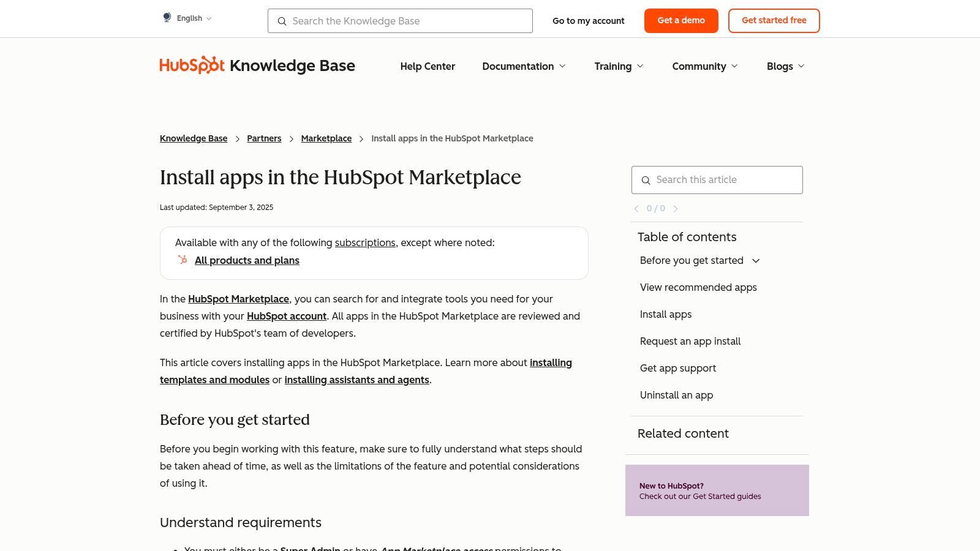
Task: Select Help Center in the navigation
Action: 428,66
